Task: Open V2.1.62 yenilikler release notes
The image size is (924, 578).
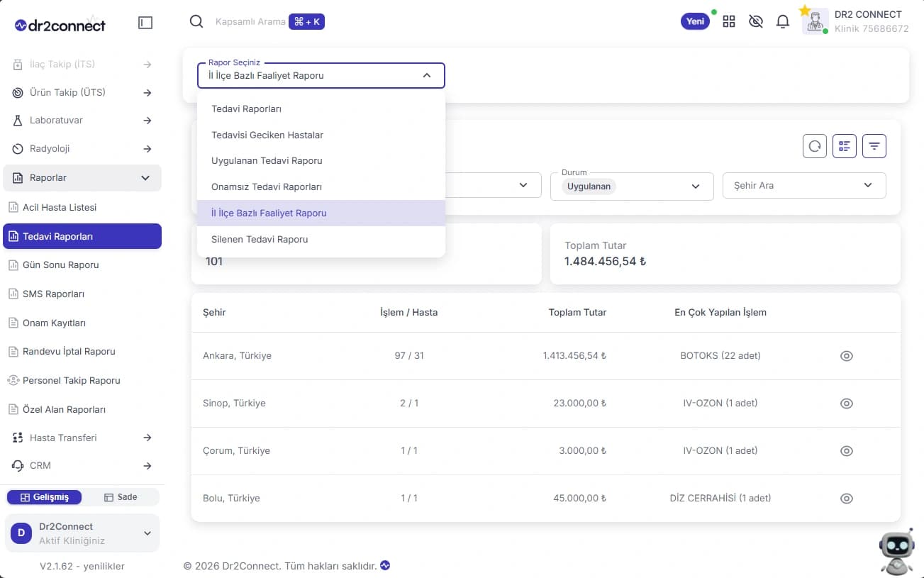Action: (82, 566)
